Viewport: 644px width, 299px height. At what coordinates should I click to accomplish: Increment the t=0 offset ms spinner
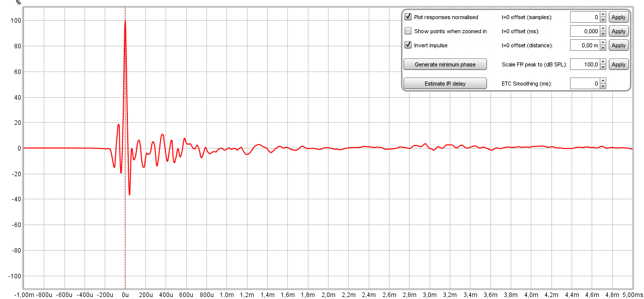(603, 29)
